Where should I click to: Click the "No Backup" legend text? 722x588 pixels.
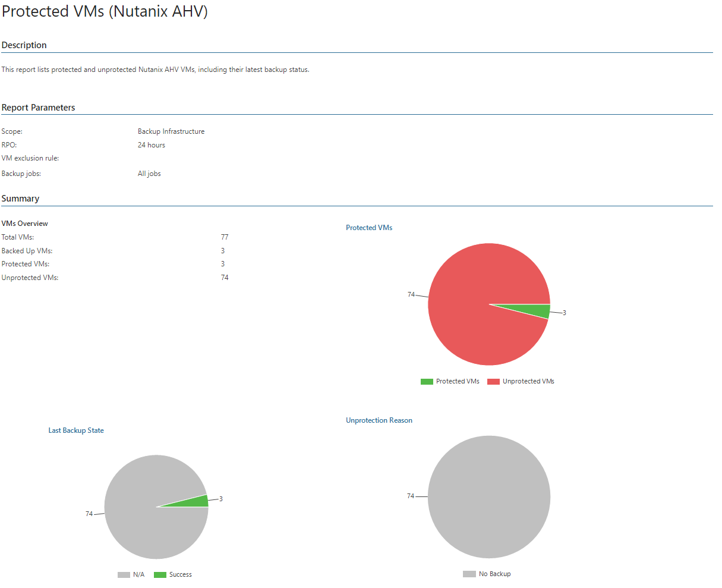coord(495,574)
